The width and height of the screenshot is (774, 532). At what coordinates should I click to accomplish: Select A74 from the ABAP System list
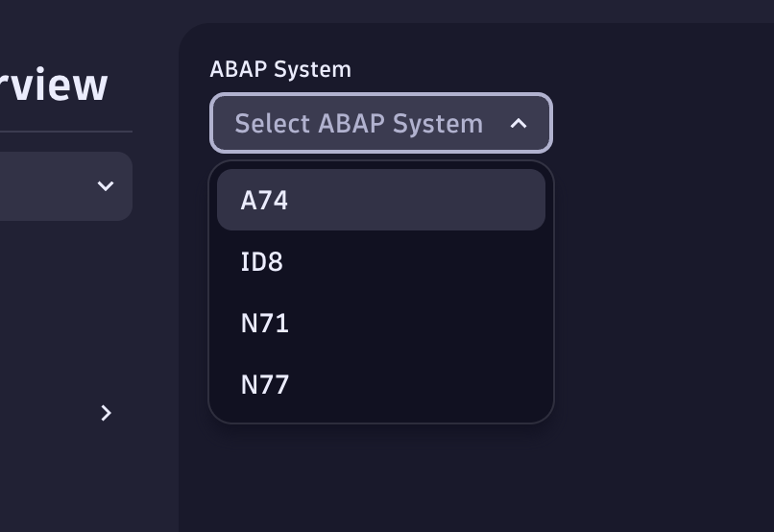pos(265,201)
